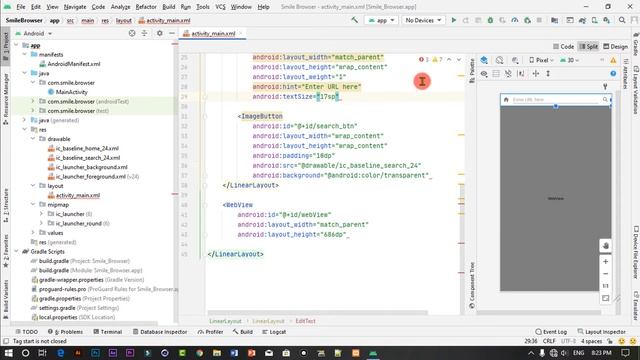Open the Layout Inspector
This screenshot has width=640, height=360.
pyautogui.click(x=602, y=332)
